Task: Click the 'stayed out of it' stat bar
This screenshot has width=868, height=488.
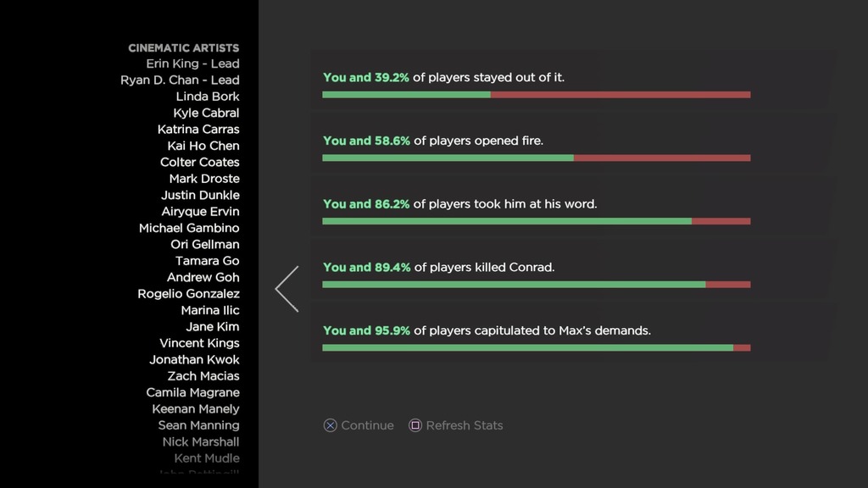Action: click(x=536, y=95)
